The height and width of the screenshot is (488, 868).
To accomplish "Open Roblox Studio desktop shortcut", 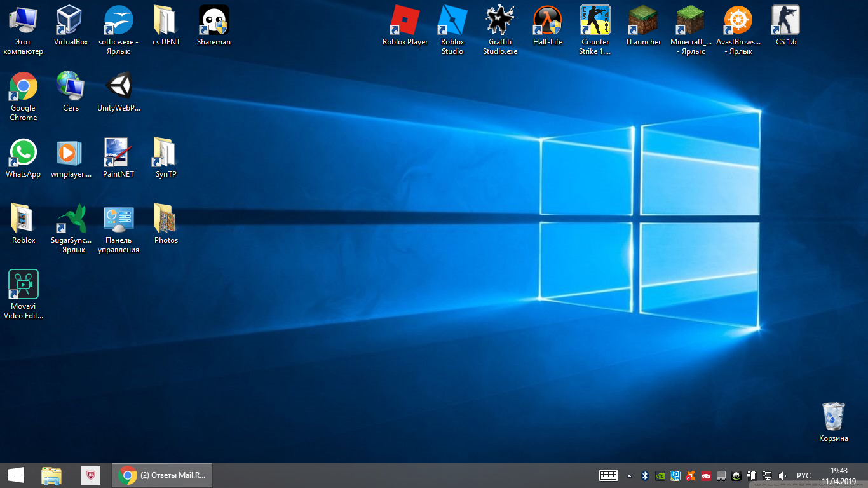I will tap(452, 30).
